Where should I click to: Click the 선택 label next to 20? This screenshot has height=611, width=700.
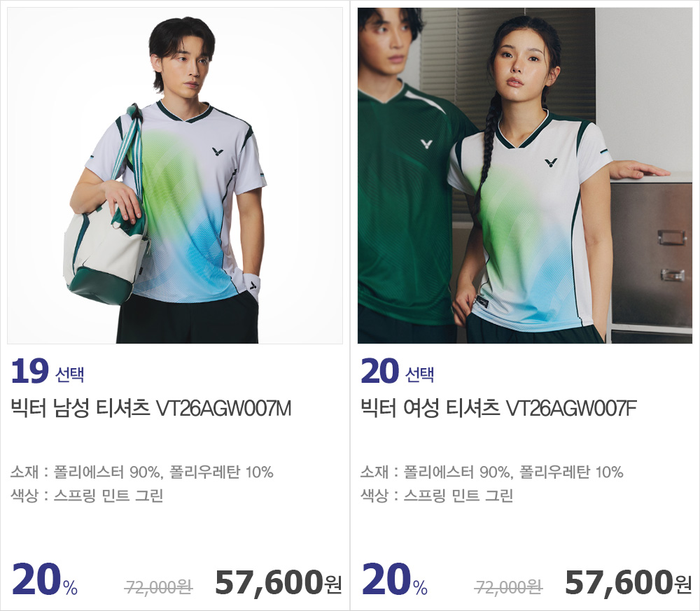click(419, 374)
